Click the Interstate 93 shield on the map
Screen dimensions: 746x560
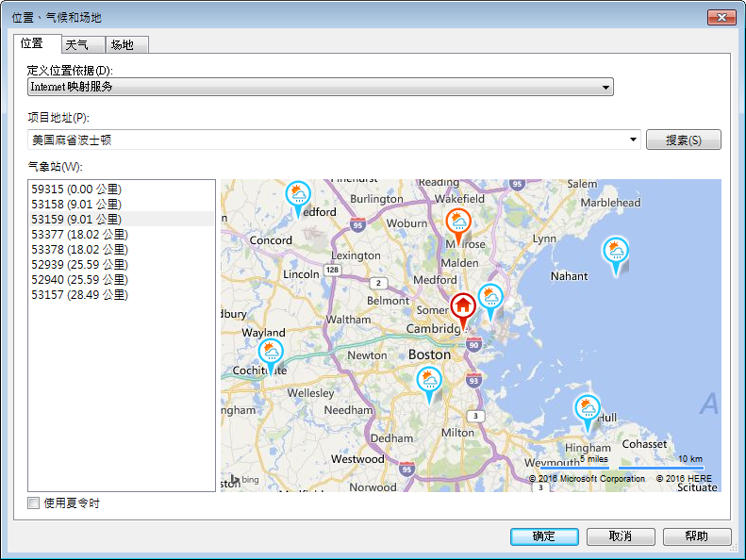click(x=473, y=381)
